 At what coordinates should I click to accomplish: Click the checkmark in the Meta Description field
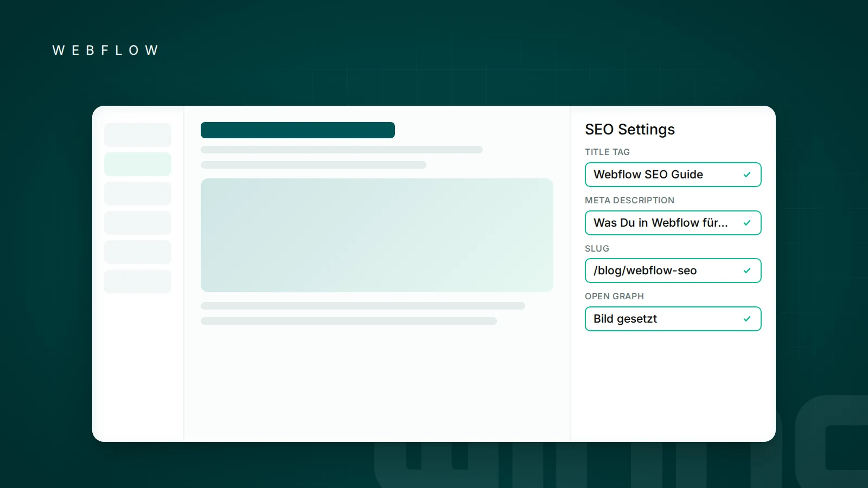747,223
